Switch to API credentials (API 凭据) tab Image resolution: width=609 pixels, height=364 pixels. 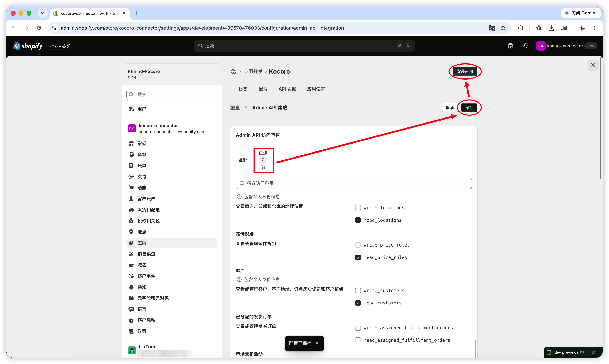click(287, 89)
